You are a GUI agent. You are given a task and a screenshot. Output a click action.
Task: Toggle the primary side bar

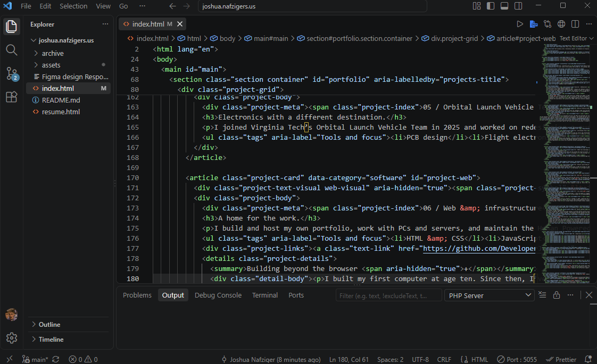coord(491,6)
